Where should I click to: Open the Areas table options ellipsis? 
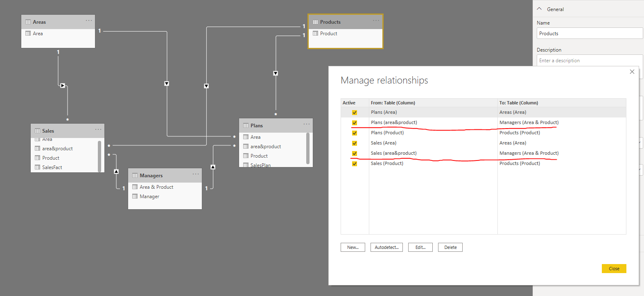point(89,20)
